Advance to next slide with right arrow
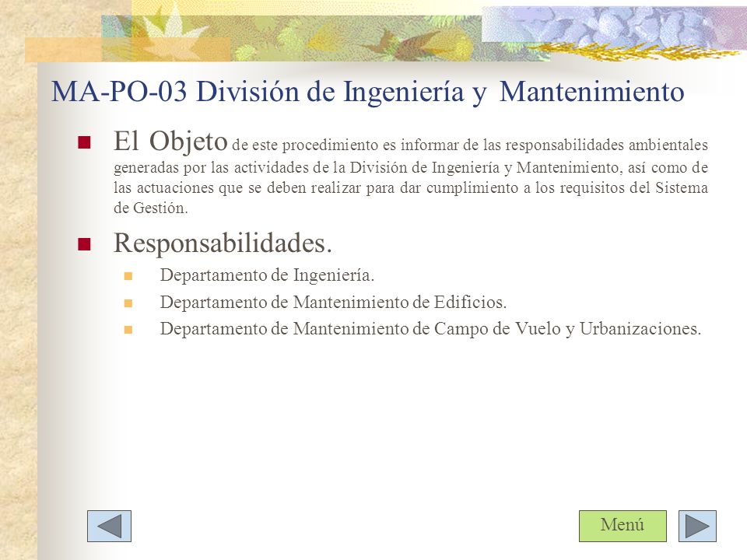Screen dimensions: 747x560 coord(697,527)
